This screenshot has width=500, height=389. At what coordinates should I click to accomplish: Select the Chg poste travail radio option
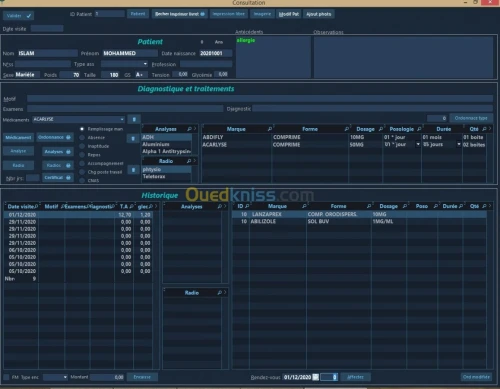click(82, 172)
